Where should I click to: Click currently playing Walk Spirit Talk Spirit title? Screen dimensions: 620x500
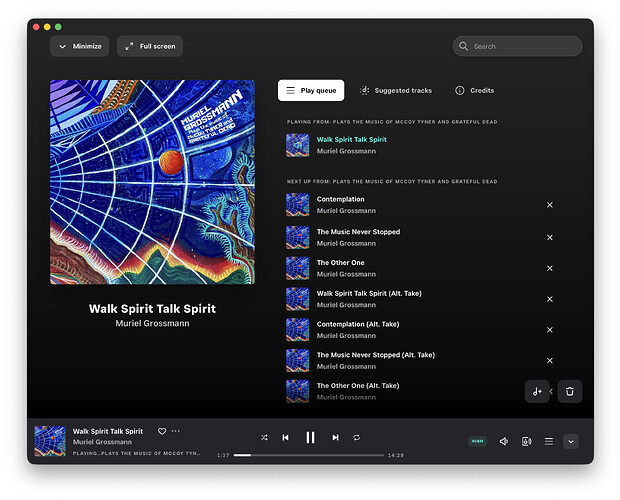click(x=352, y=140)
